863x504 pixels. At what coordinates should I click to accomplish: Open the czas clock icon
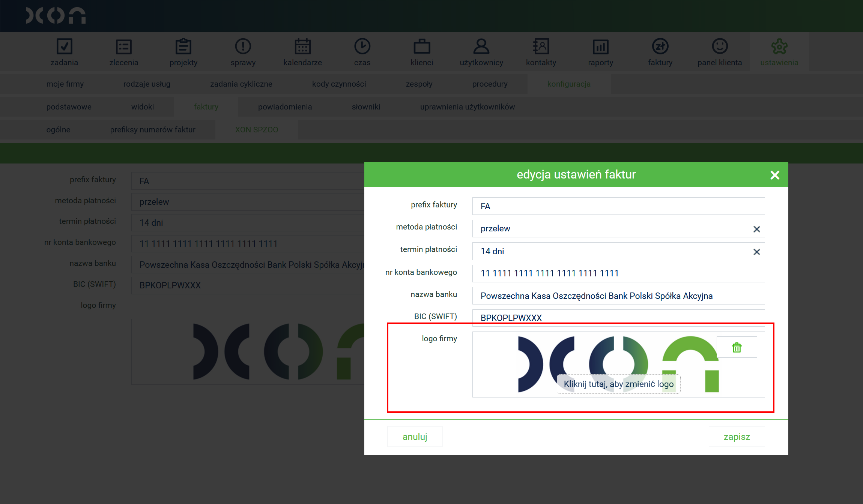click(362, 46)
